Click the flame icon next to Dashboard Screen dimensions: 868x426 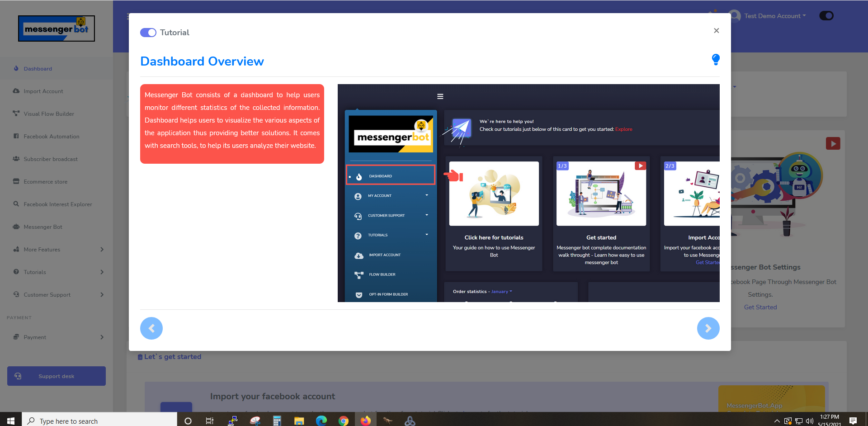16,68
